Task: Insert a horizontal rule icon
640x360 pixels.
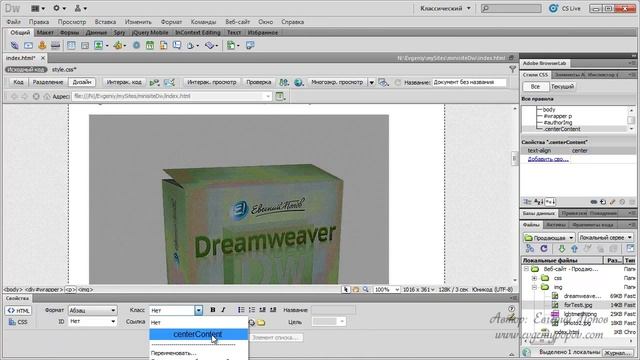Action: tap(56, 45)
